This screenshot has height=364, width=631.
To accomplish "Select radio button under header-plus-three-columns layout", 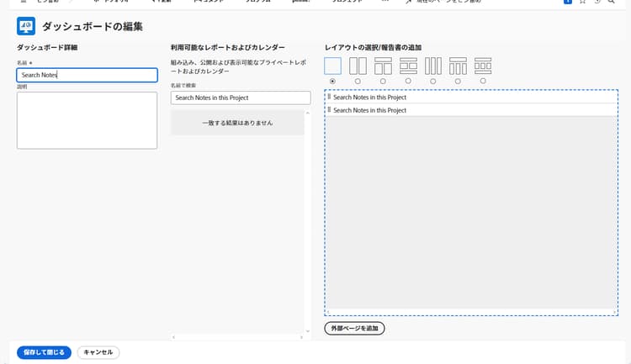I will click(x=458, y=82).
